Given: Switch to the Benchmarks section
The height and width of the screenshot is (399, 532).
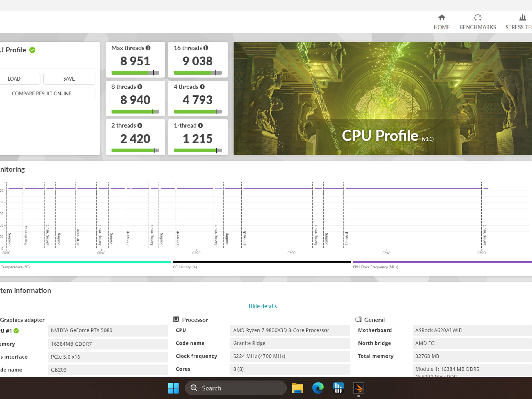Looking at the screenshot, I should click(477, 21).
